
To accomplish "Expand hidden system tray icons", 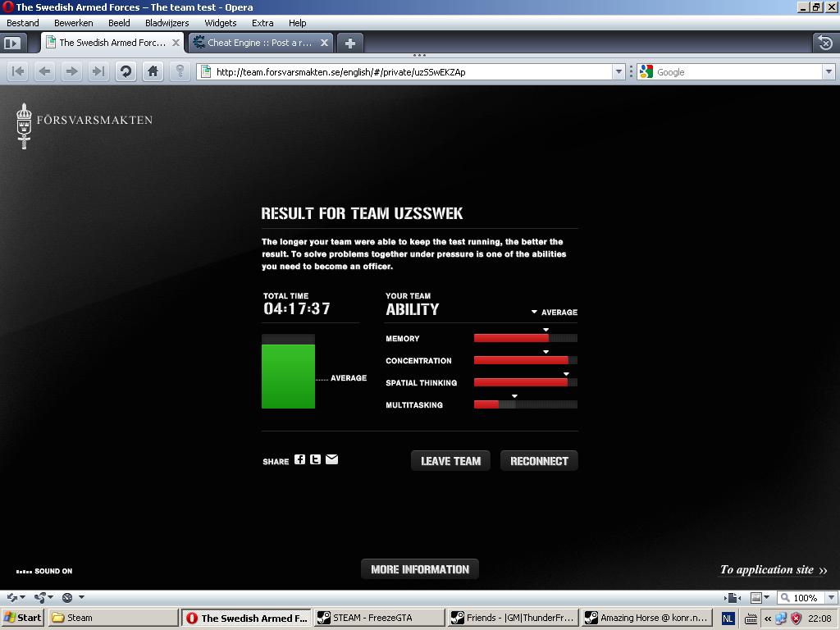I will [x=768, y=619].
